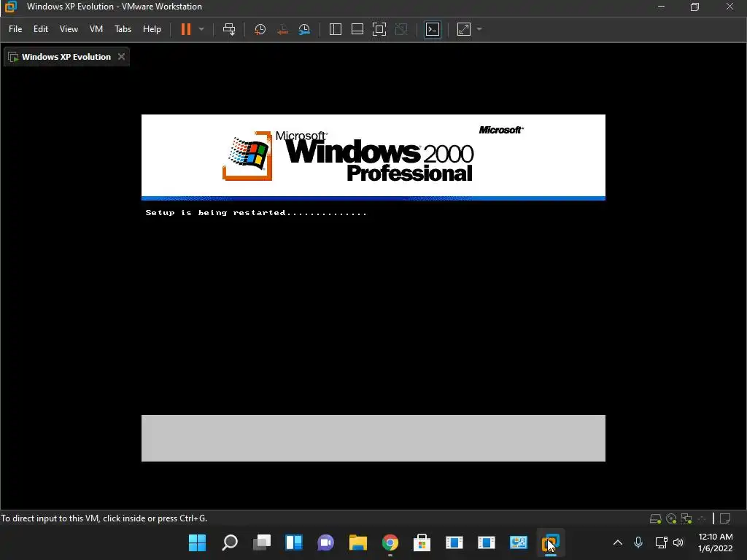Open File Explorer from the taskbar
The width and height of the screenshot is (747, 560).
tap(357, 542)
